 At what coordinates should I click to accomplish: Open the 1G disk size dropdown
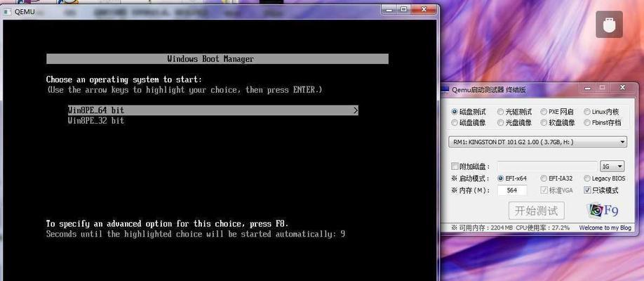(612, 166)
